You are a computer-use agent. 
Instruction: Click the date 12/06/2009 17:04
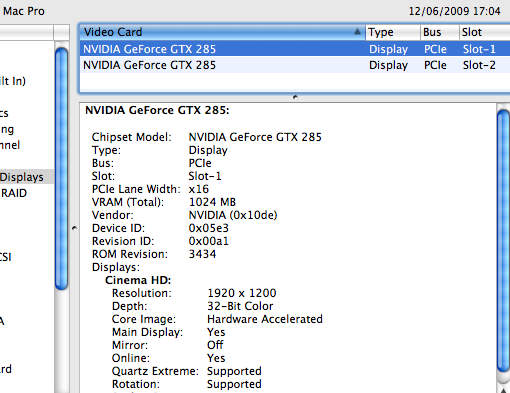click(x=455, y=11)
